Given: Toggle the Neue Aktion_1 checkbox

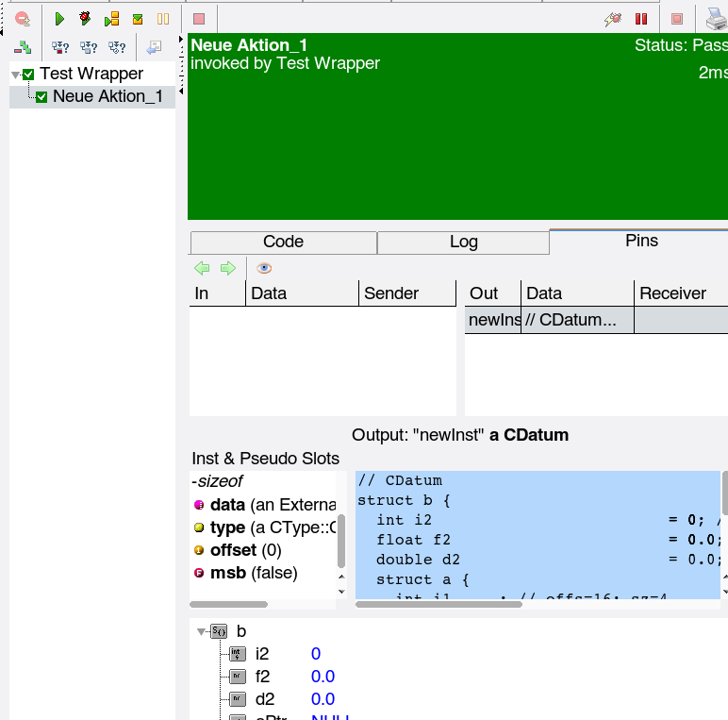Looking at the screenshot, I should pyautogui.click(x=41, y=96).
